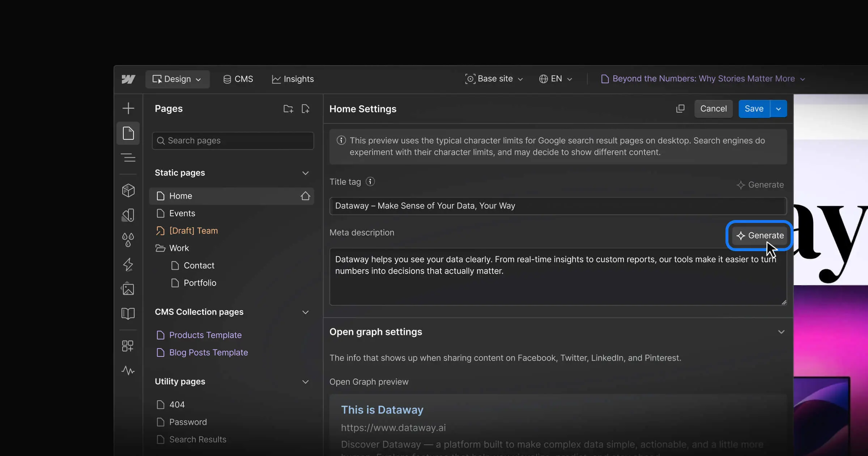Open the Save button dropdown arrow

(779, 109)
